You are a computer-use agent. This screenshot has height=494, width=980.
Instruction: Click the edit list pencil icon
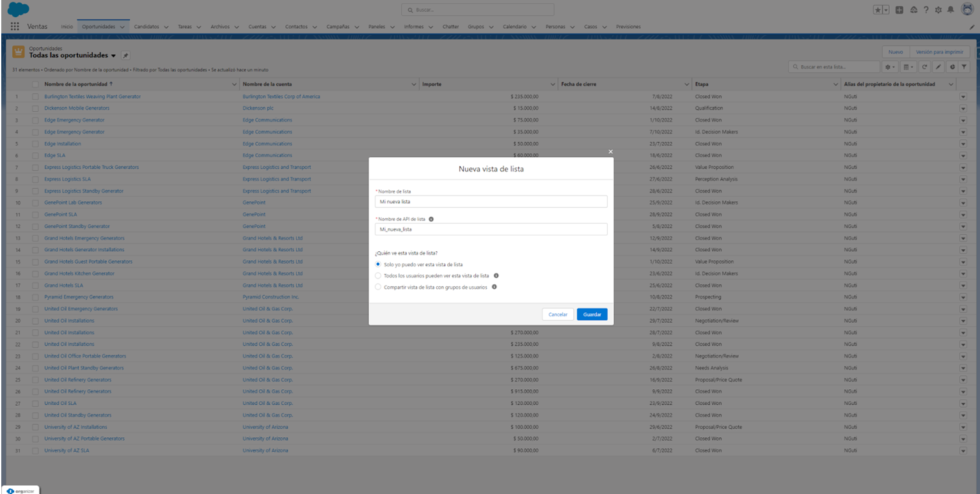[938, 66]
